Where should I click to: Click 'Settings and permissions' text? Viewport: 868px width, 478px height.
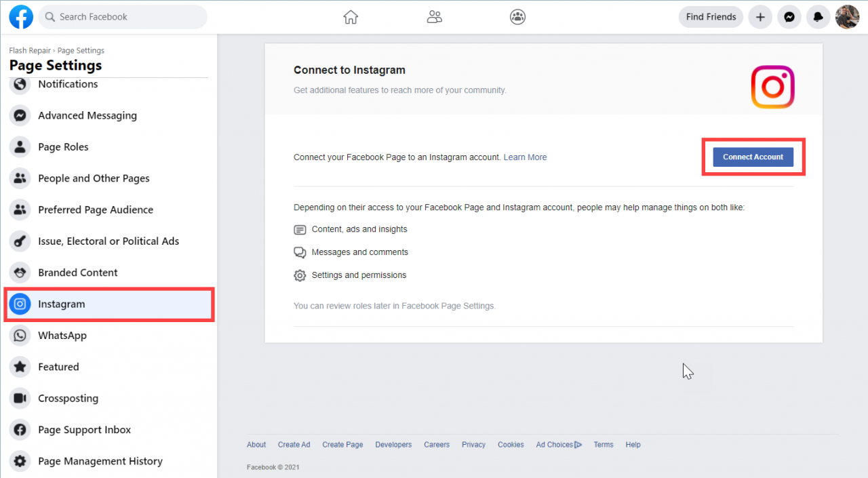coord(359,275)
